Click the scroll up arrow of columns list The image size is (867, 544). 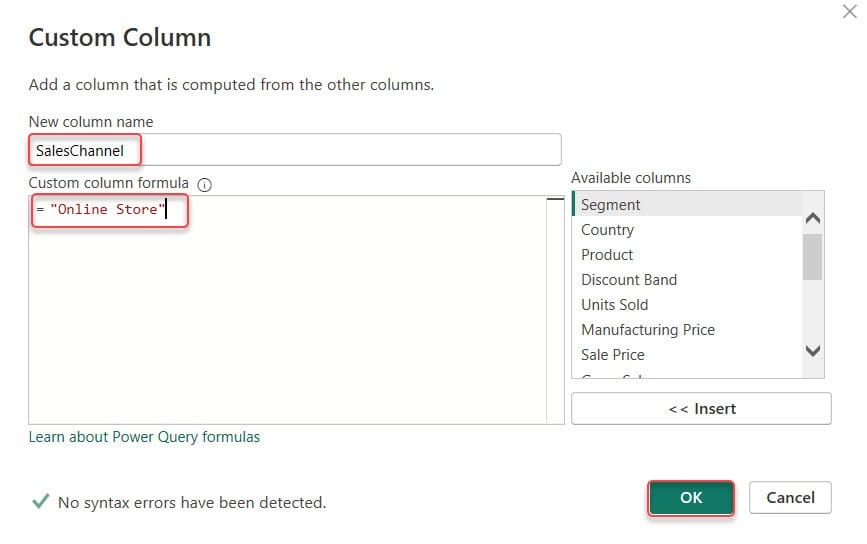click(813, 218)
